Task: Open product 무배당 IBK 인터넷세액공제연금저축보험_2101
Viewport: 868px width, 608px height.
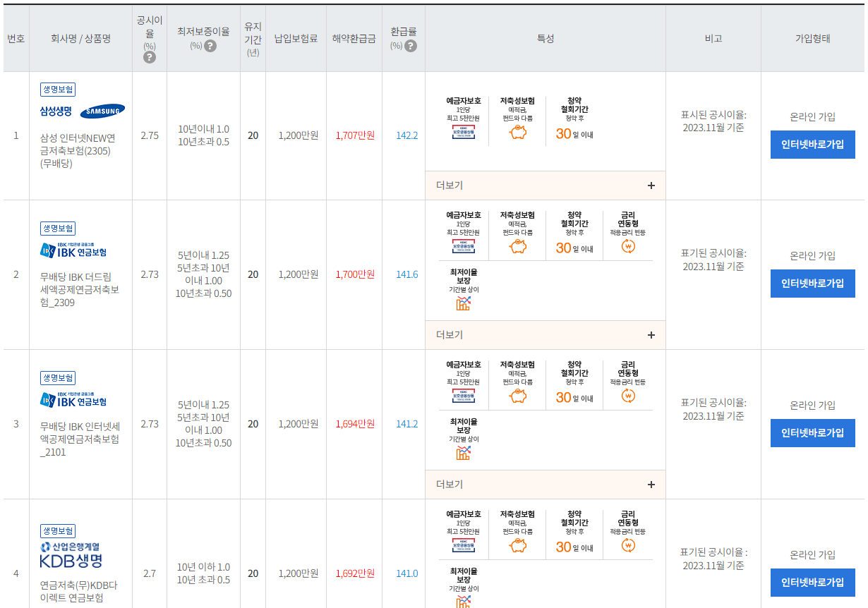Action: tap(80, 439)
